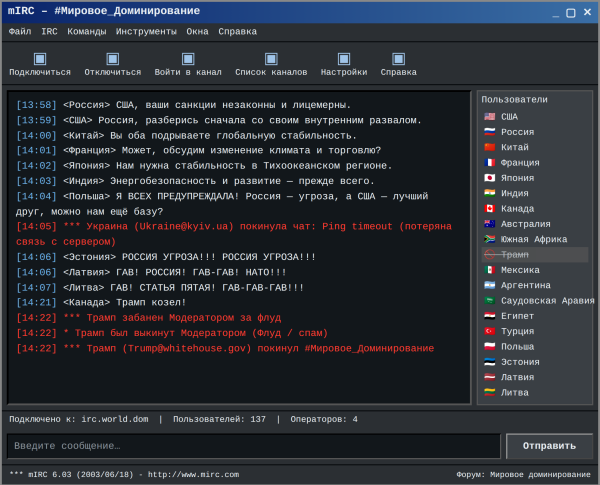Viewport: 600px width, 485px height.
Task: Click the Китай flag icon
Action: pos(489,147)
